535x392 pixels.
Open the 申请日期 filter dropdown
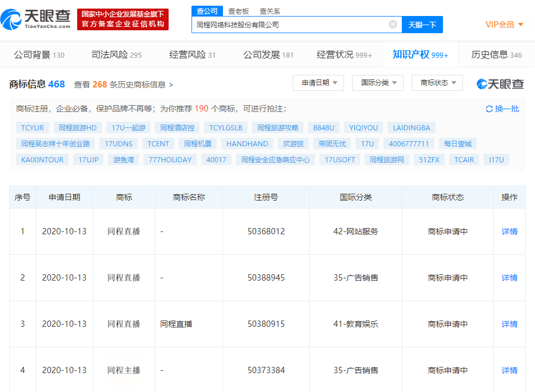pyautogui.click(x=318, y=83)
